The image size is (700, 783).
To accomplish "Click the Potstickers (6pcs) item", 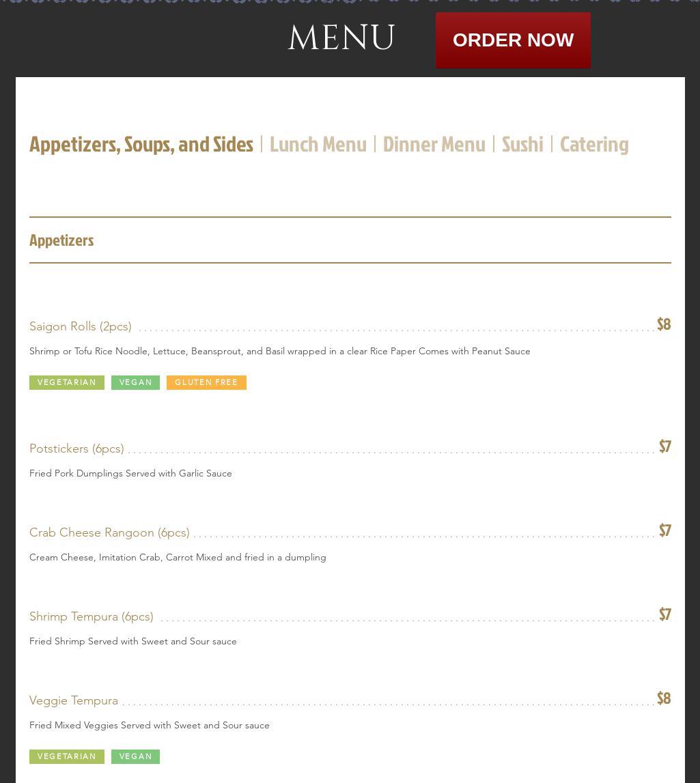I will pyautogui.click(x=76, y=449).
